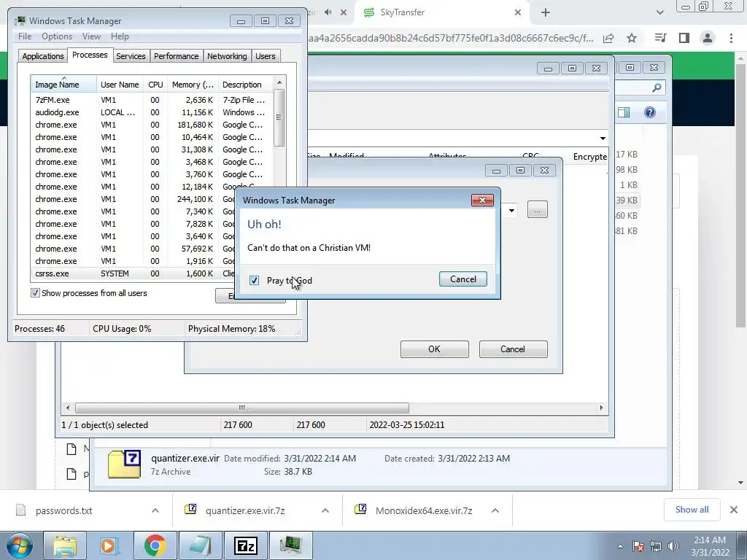Open quantizer.exe.vir.7z download
The width and height of the screenshot is (747, 560).
(245, 510)
